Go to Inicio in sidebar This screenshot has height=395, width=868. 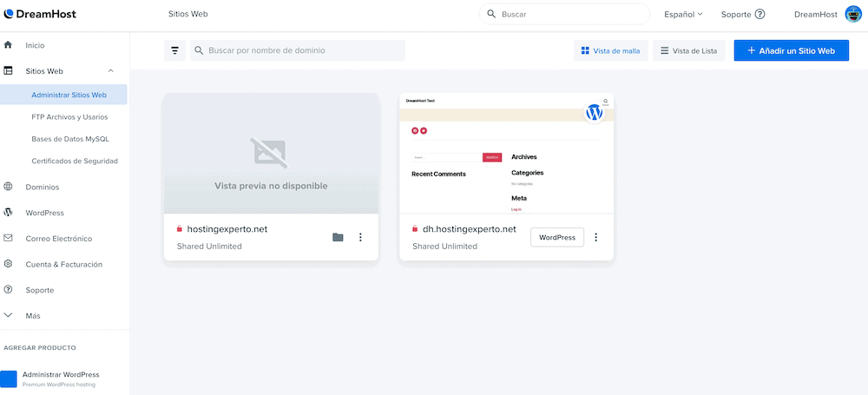coord(35,45)
